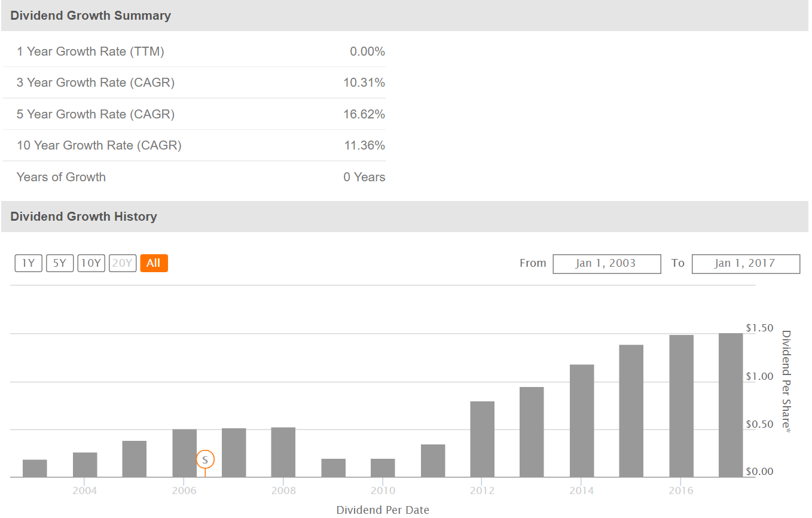This screenshot has height=518, width=812.
Task: Click the 2008 x-axis label
Action: point(283,491)
